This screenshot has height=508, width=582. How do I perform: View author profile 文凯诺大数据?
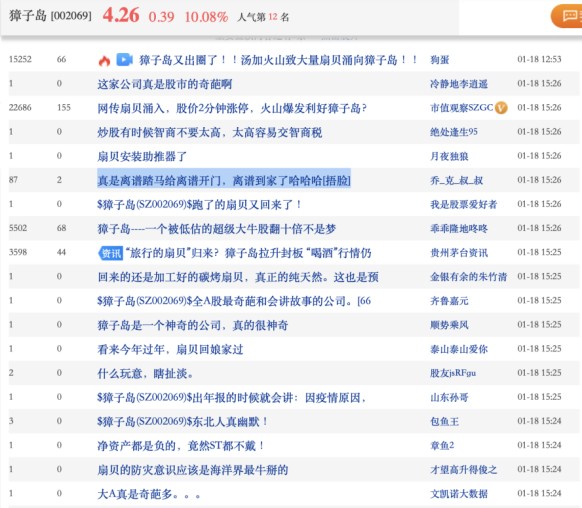click(x=459, y=494)
